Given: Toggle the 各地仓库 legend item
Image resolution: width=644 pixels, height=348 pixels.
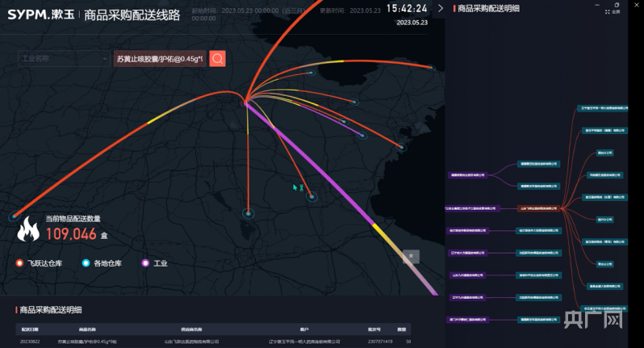Looking at the screenshot, I should pos(106,263).
